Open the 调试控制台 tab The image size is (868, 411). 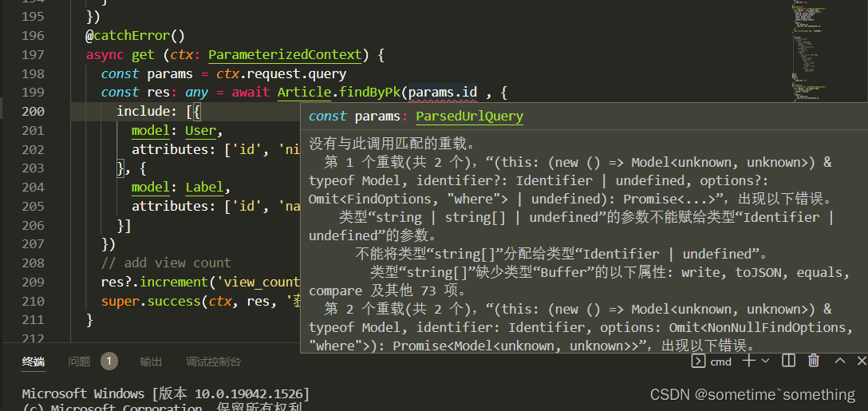[213, 362]
